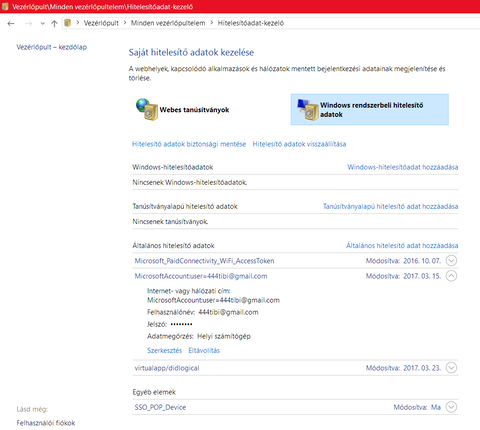This screenshot has width=480, height=430.
Task: Click Tanúsítványalapú hitelesítő adat hozzáadása
Action: click(x=390, y=206)
